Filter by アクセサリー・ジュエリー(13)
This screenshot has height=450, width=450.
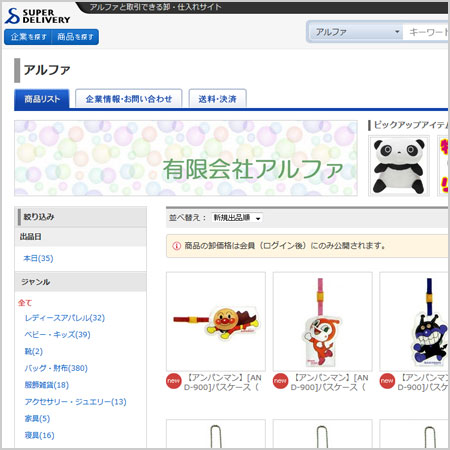pyautogui.click(x=75, y=402)
